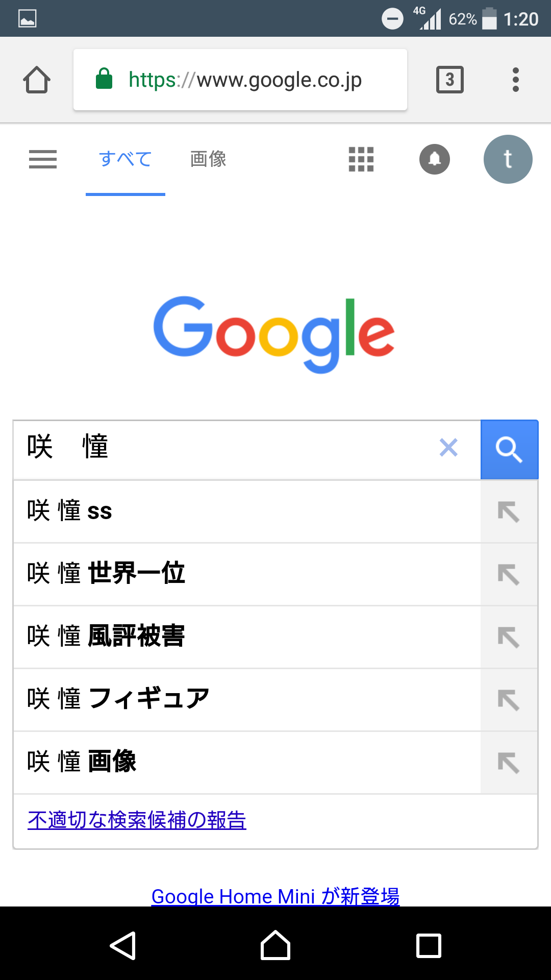Open Google notifications bell

434,159
